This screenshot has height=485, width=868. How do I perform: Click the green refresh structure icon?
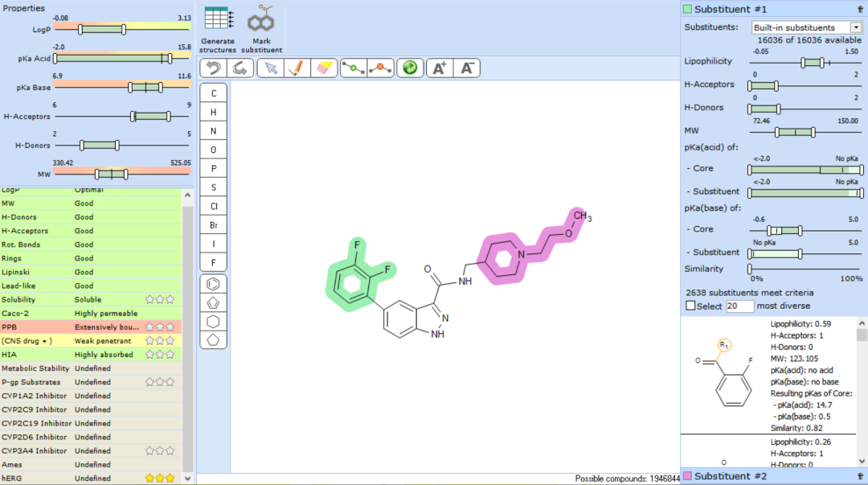point(409,68)
